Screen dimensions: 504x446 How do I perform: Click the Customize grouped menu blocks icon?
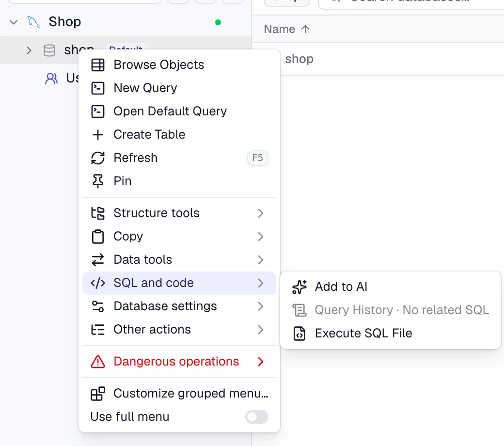pos(98,394)
